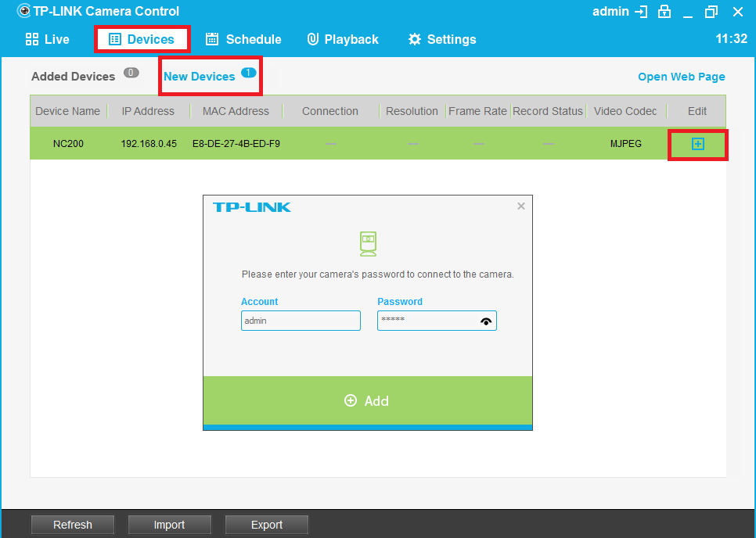Focus the Password input field

point(437,321)
